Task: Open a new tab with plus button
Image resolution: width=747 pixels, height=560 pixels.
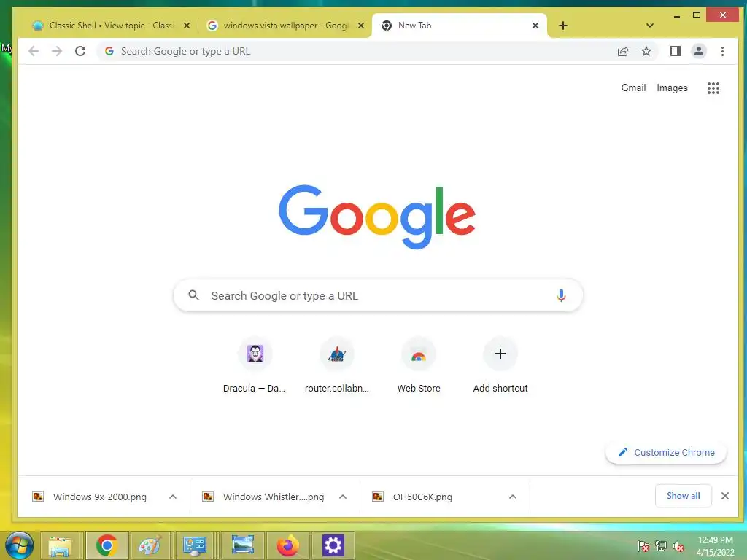Action: click(x=562, y=26)
